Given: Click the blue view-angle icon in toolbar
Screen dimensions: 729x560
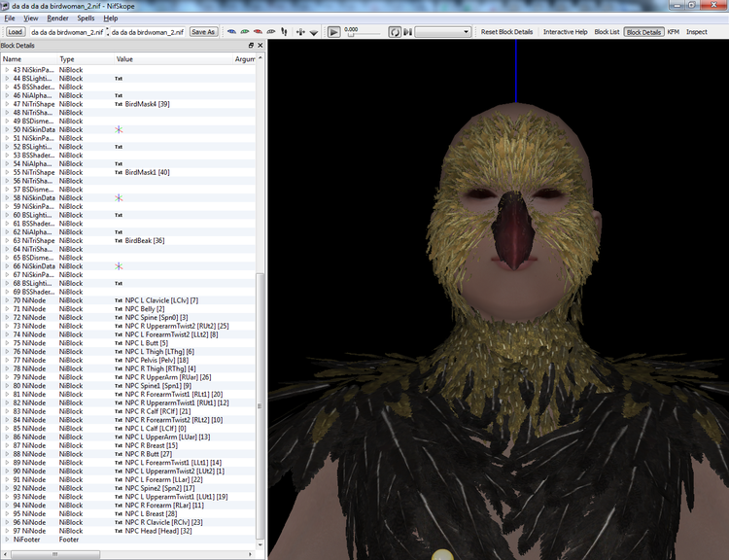Looking at the screenshot, I should click(x=231, y=32).
